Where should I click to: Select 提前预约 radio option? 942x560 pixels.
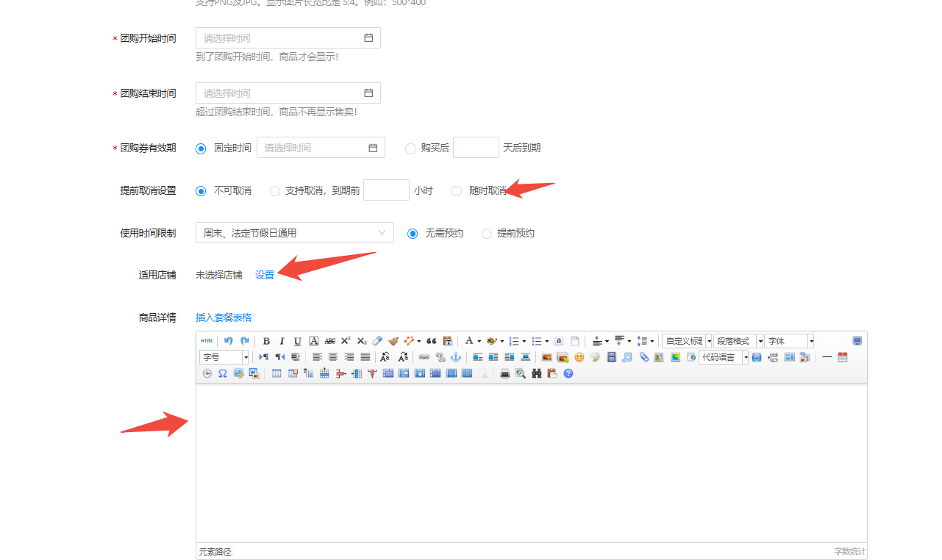click(487, 234)
